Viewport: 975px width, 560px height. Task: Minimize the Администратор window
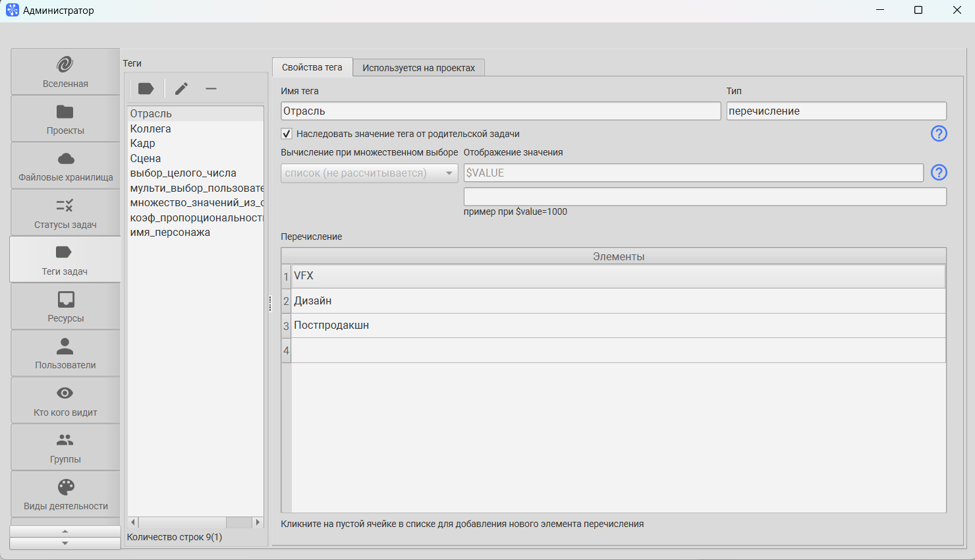point(881,10)
